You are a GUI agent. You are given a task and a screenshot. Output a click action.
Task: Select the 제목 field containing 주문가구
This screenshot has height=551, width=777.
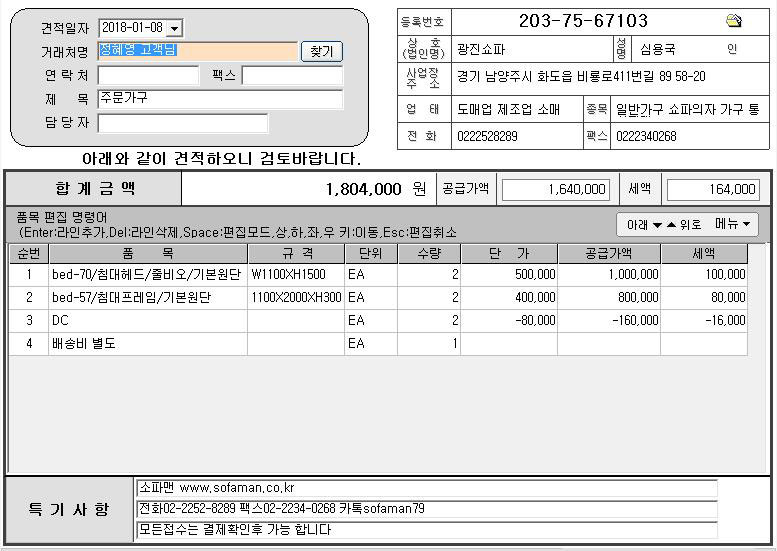point(220,99)
